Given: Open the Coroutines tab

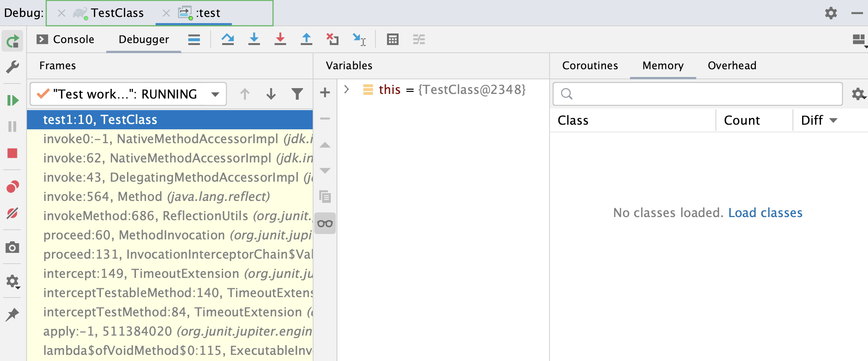Looking at the screenshot, I should click(x=590, y=65).
